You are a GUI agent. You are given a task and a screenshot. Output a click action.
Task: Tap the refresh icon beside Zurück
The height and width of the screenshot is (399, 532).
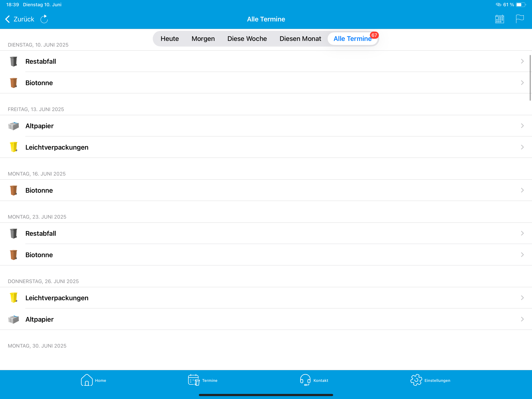pyautogui.click(x=44, y=19)
